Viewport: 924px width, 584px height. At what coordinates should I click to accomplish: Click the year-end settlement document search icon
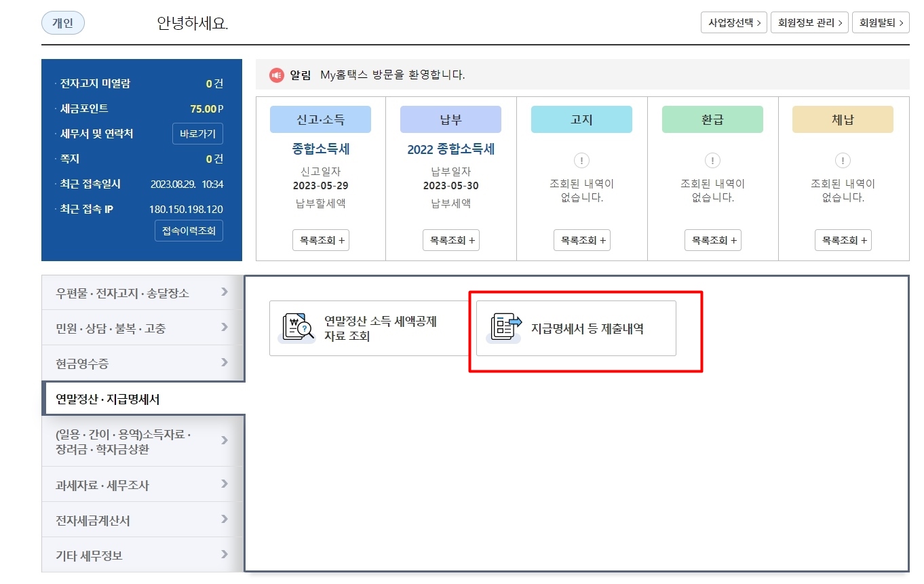[x=299, y=328]
